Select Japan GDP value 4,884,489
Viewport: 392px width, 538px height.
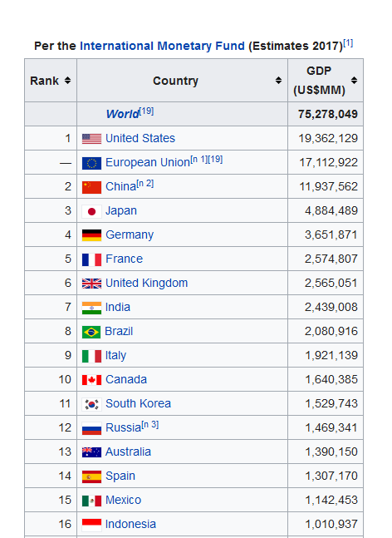click(x=331, y=210)
